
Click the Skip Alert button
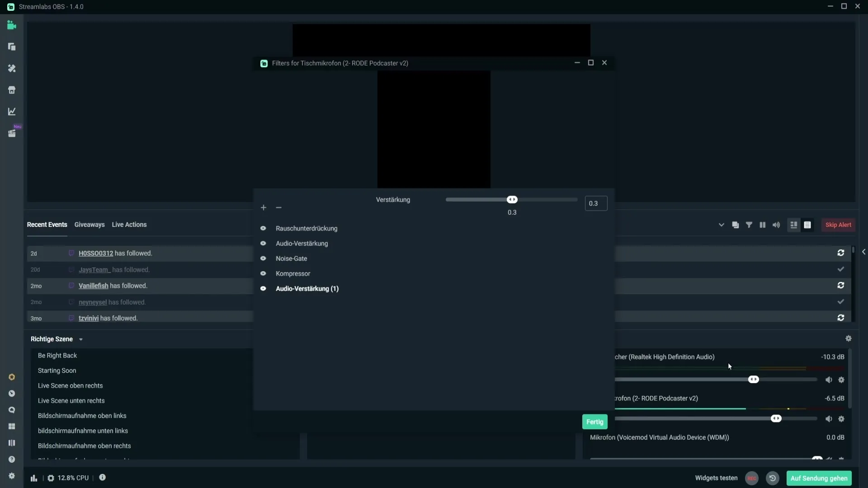838,225
